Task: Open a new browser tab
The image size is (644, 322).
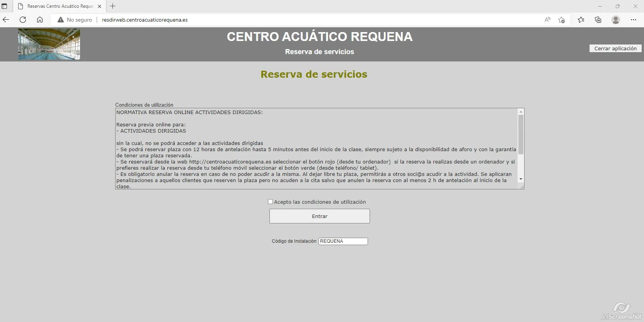Action: point(112,6)
